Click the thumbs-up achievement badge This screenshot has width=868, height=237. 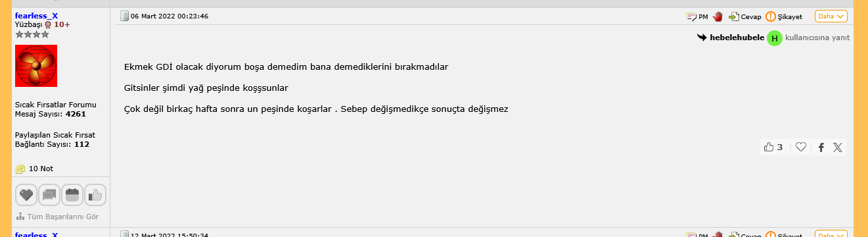point(95,194)
